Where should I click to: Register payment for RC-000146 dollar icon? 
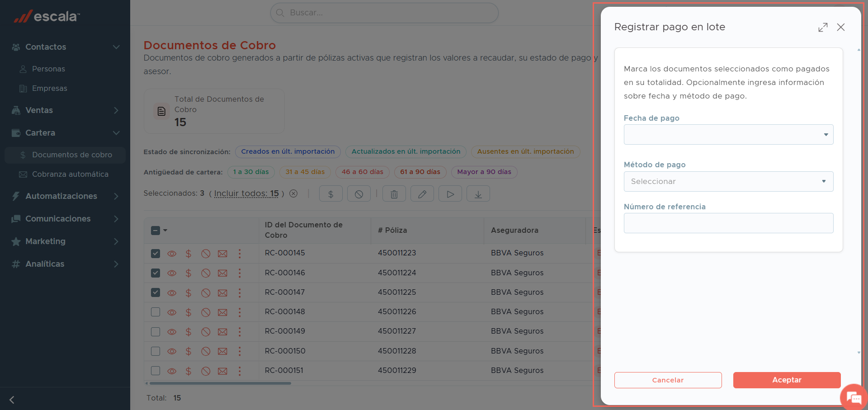pos(189,273)
